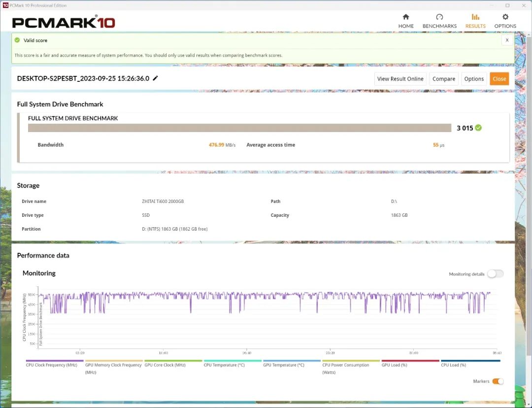Screen dimensions: 532x408
Task: Click the Performance data Monitoring header
Action: click(39, 273)
